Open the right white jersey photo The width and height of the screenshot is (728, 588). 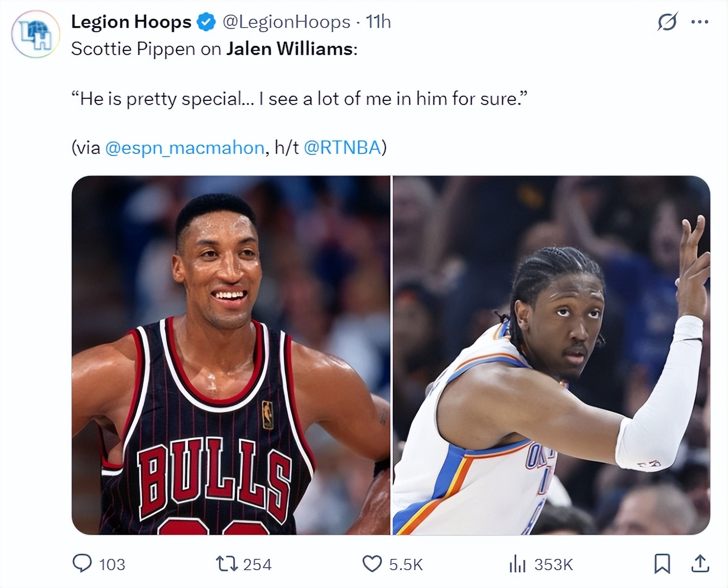(x=551, y=355)
